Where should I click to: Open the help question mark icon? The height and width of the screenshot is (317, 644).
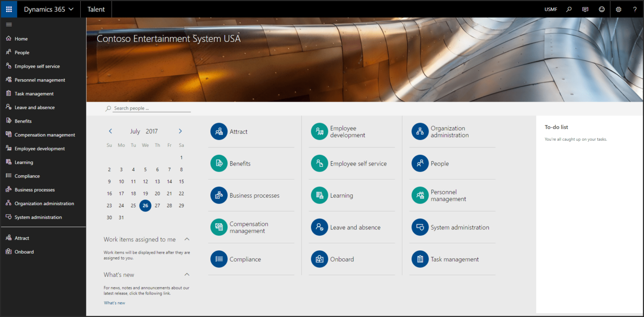click(x=635, y=9)
